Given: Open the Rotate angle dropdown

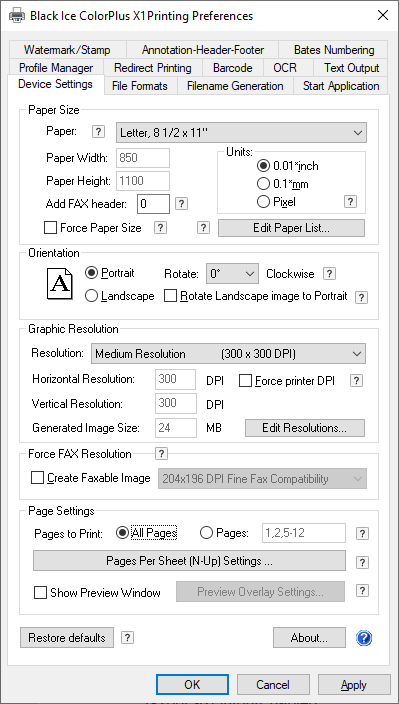Looking at the screenshot, I should (x=232, y=273).
